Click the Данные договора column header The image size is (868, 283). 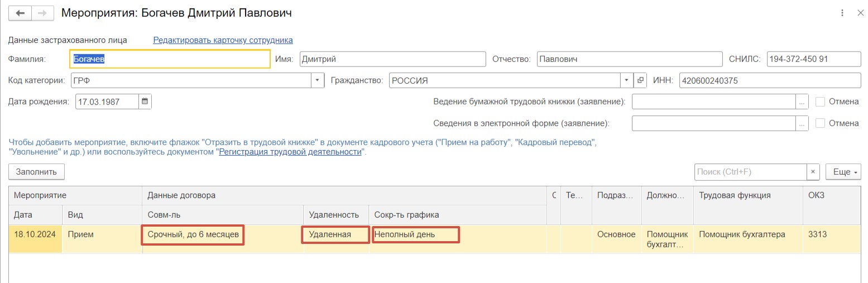pos(344,195)
